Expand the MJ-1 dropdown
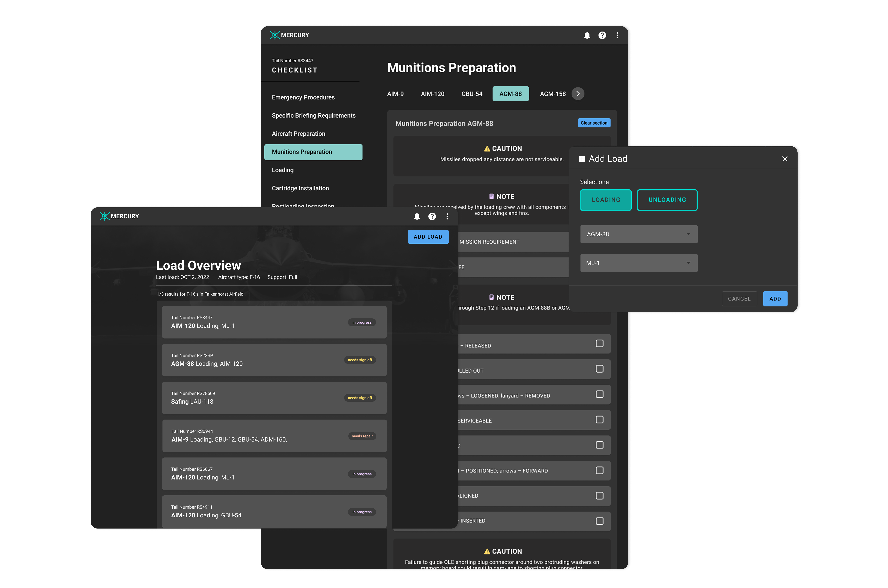 click(639, 263)
